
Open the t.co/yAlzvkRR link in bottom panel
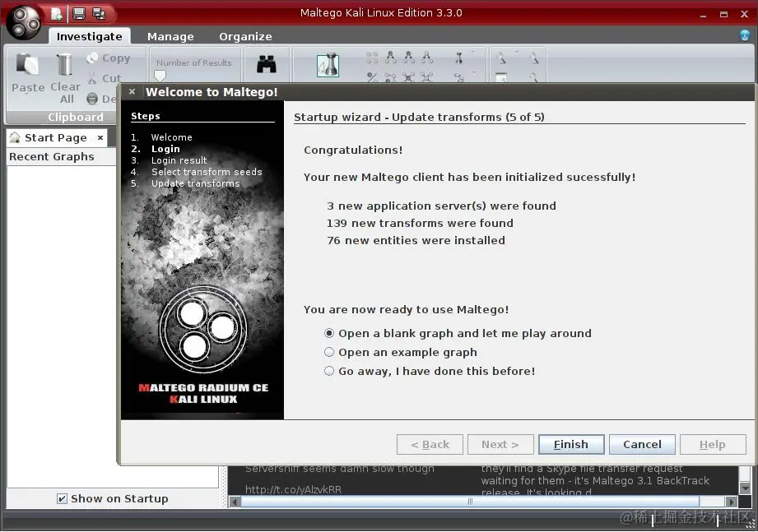(x=293, y=489)
